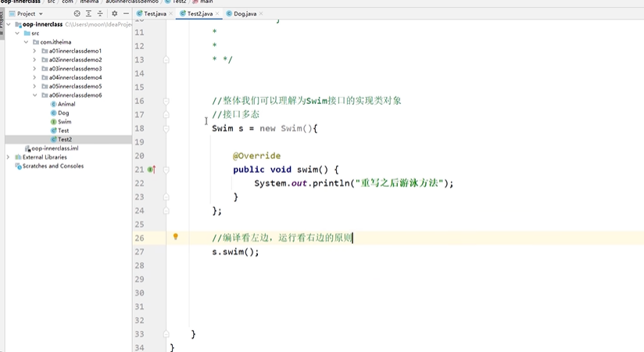Collapse the oop-innerclass project root
This screenshot has height=352, width=644.
[9, 24]
